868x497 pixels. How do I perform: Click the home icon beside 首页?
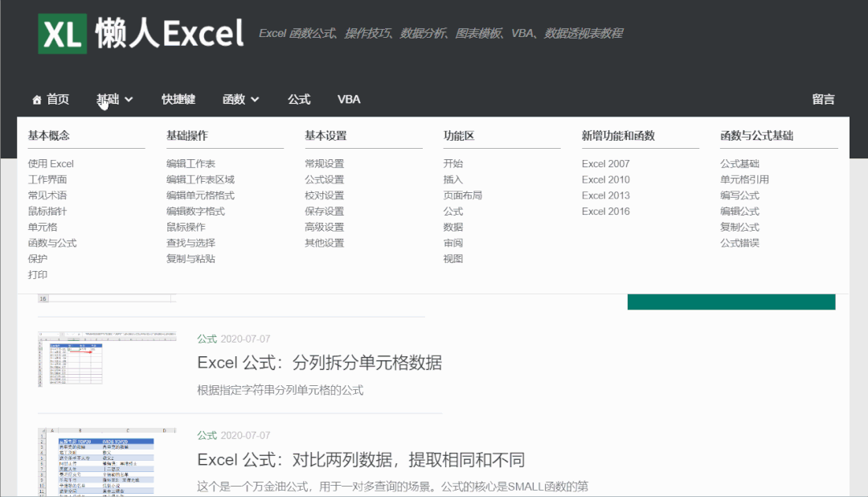pyautogui.click(x=36, y=100)
